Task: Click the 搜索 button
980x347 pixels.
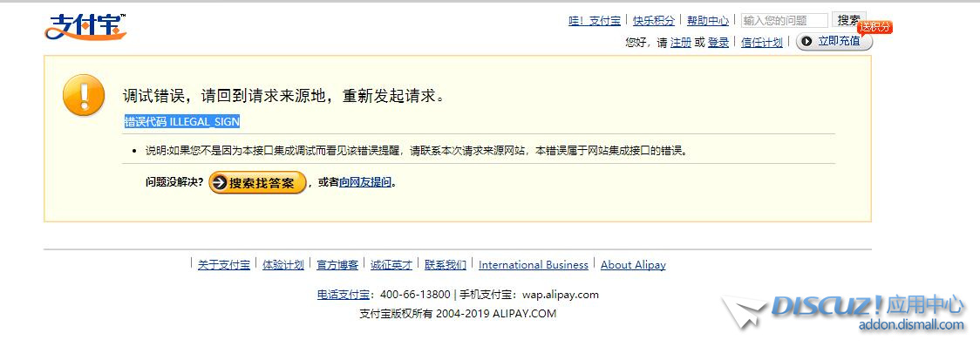Action: pos(848,20)
